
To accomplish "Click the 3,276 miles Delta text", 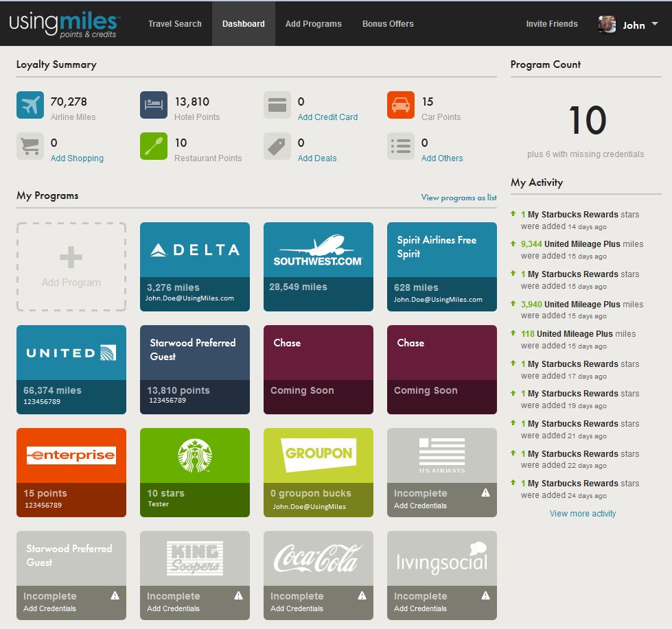I will [x=173, y=287].
